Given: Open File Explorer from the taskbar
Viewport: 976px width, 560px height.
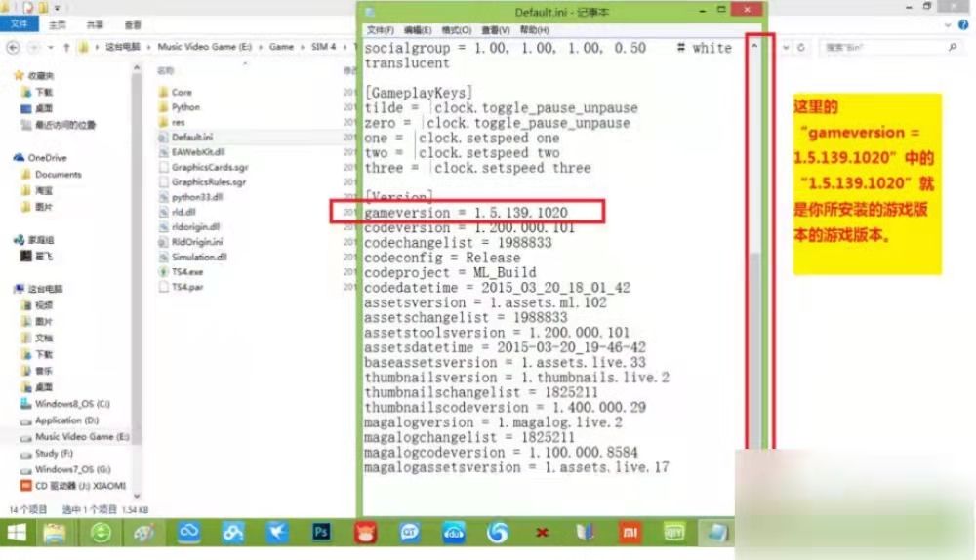Looking at the screenshot, I should 55,533.
